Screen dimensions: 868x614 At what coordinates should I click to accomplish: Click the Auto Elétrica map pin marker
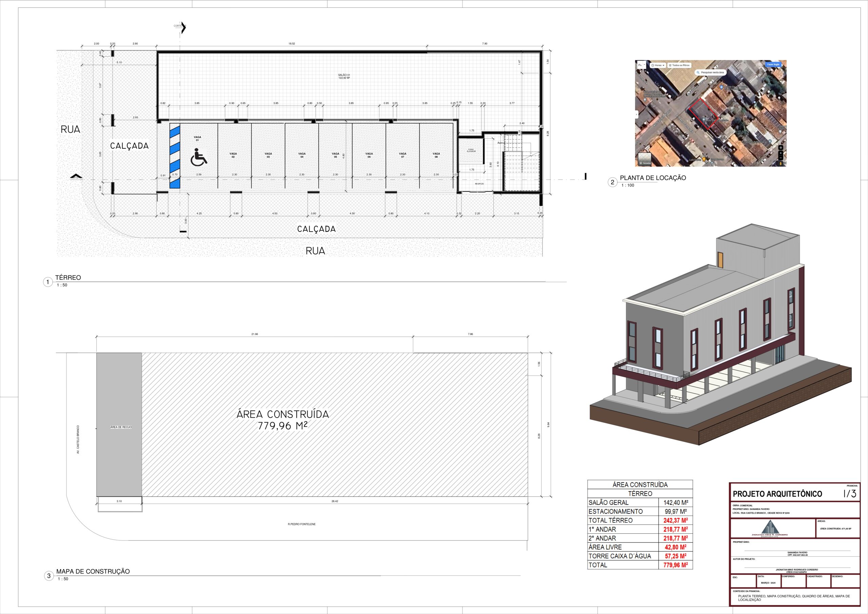pyautogui.click(x=704, y=119)
